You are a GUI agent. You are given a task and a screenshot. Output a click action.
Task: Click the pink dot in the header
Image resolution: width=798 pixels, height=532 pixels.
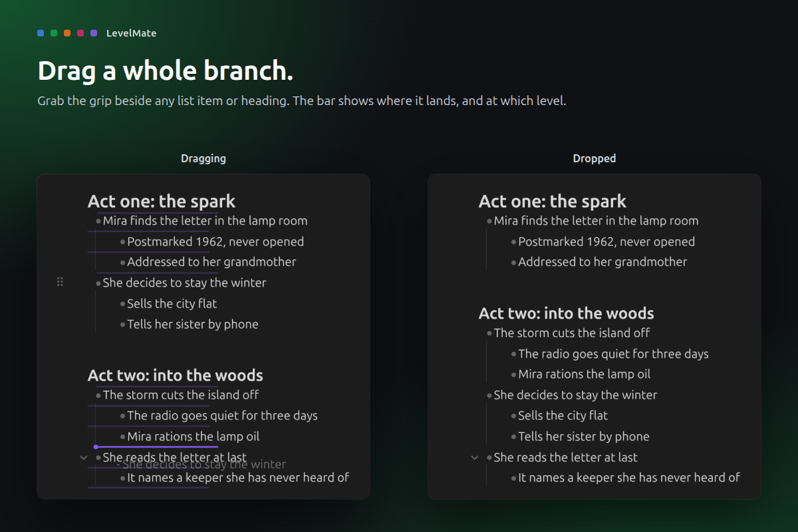click(x=80, y=33)
